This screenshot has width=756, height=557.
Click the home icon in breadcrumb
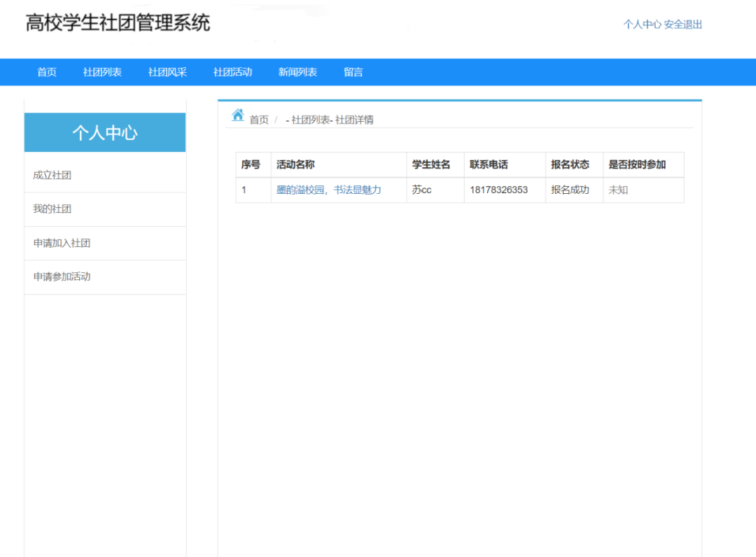click(238, 115)
